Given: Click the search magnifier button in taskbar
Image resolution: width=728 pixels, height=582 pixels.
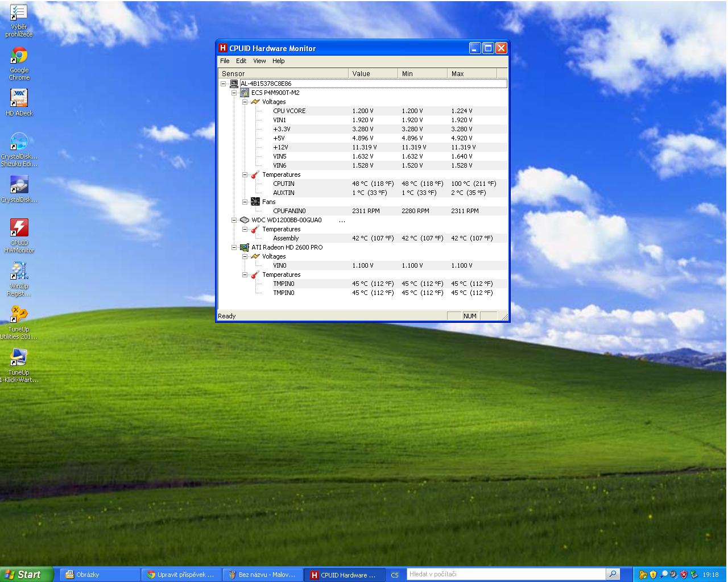Looking at the screenshot, I should pyautogui.click(x=613, y=575).
